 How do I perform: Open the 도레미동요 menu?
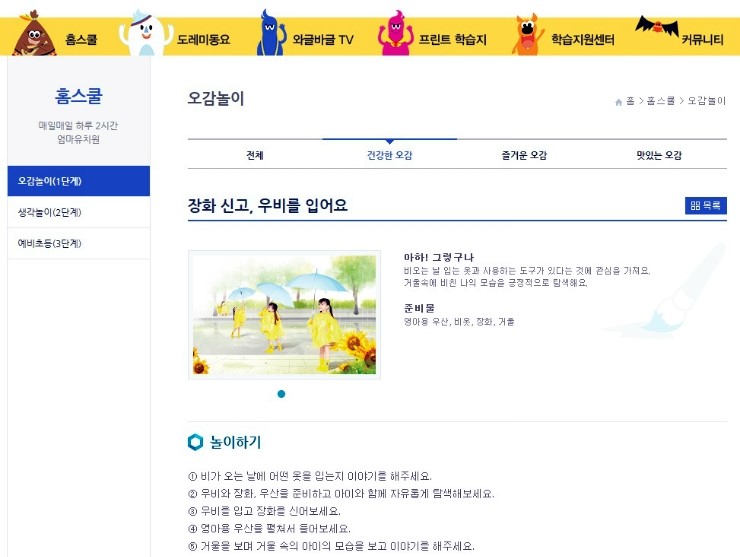pos(203,40)
